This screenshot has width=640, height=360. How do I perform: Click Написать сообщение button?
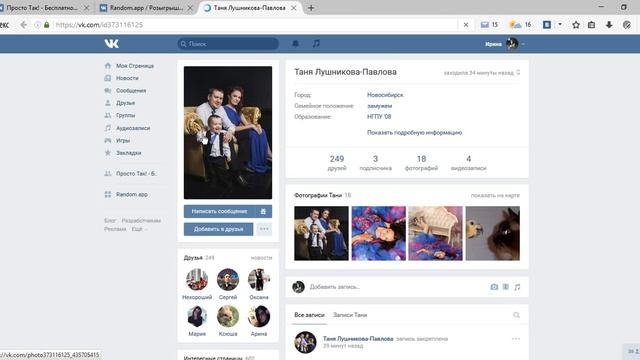tap(220, 211)
